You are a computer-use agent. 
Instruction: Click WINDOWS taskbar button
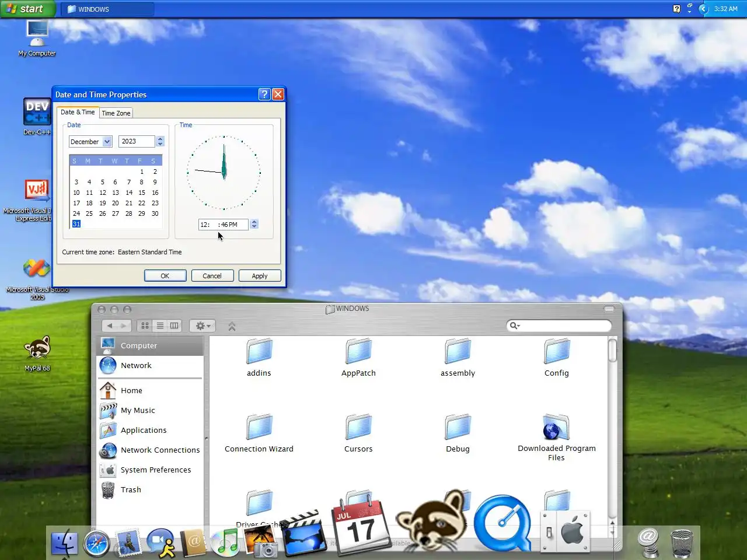coord(107,9)
